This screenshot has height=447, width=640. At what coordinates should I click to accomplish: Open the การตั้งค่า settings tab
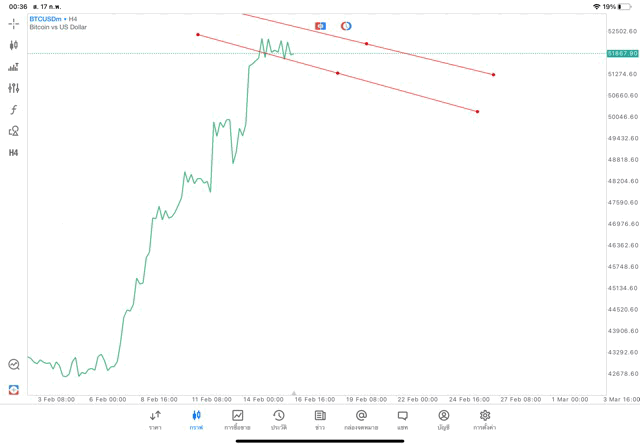tap(485, 419)
